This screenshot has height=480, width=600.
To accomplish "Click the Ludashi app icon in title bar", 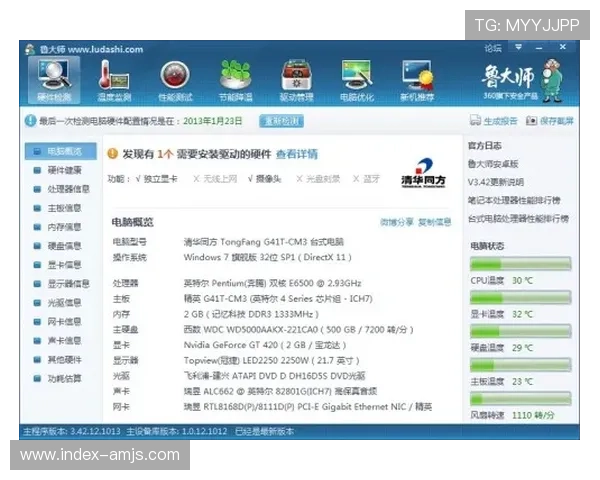I will click(29, 49).
